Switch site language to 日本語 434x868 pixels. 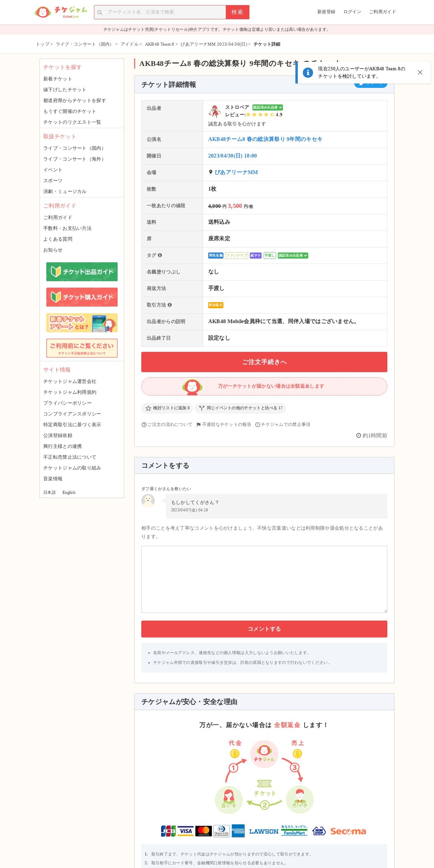pyautogui.click(x=49, y=492)
